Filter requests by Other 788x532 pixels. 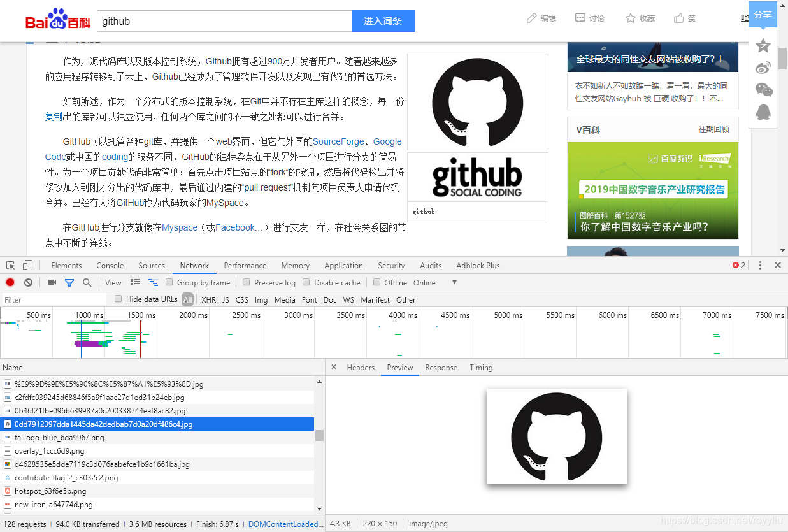(x=406, y=299)
